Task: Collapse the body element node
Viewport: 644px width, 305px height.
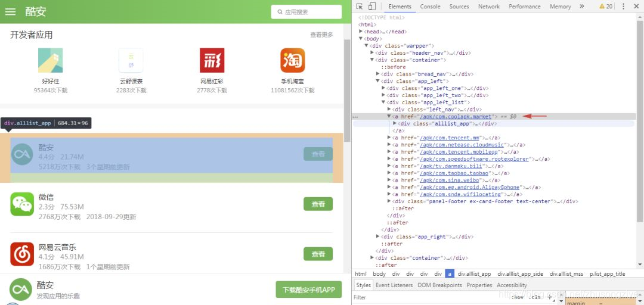Action: [361, 39]
